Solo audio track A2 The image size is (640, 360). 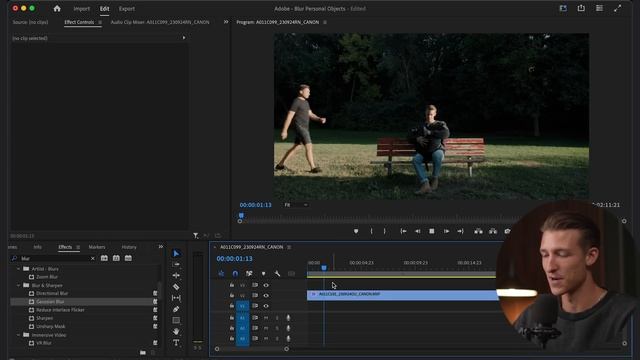pos(277,328)
